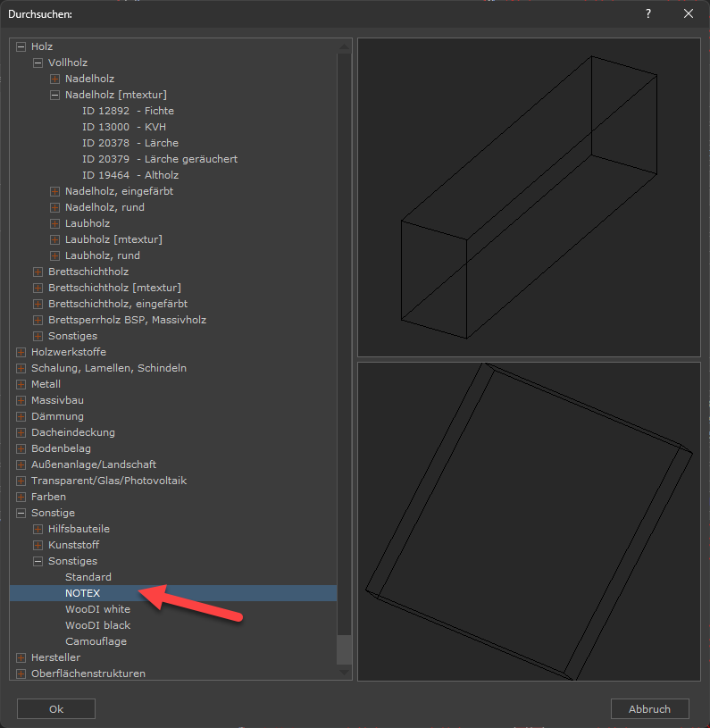Expand the Brettschichtholz node
The height and width of the screenshot is (728, 710).
click(x=38, y=272)
